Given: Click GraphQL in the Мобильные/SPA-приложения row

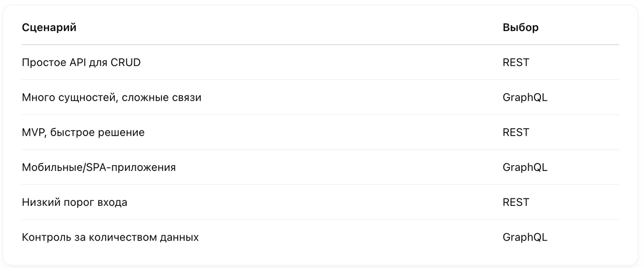Looking at the screenshot, I should tap(525, 167).
